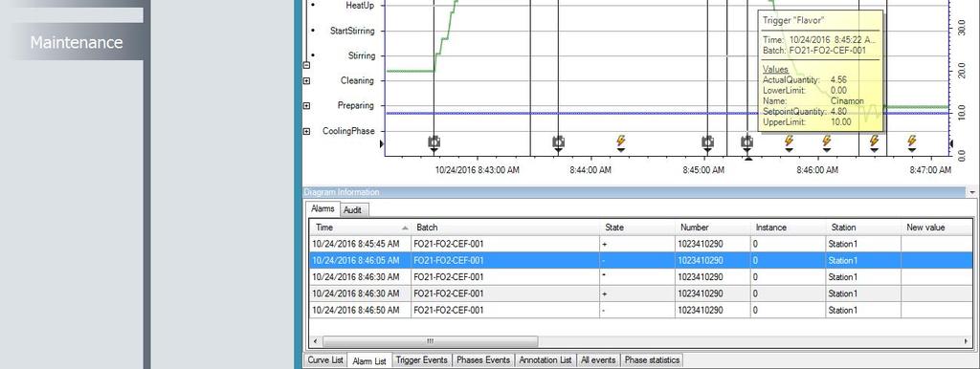980x369 pixels.
Task: Click the Batch column header
Action: (505, 228)
